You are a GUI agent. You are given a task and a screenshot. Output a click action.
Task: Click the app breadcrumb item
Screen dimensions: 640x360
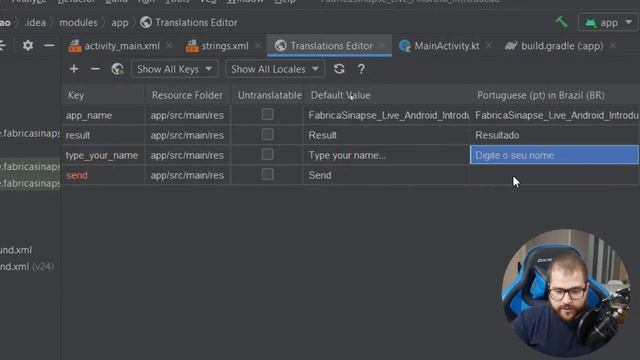pos(120,22)
